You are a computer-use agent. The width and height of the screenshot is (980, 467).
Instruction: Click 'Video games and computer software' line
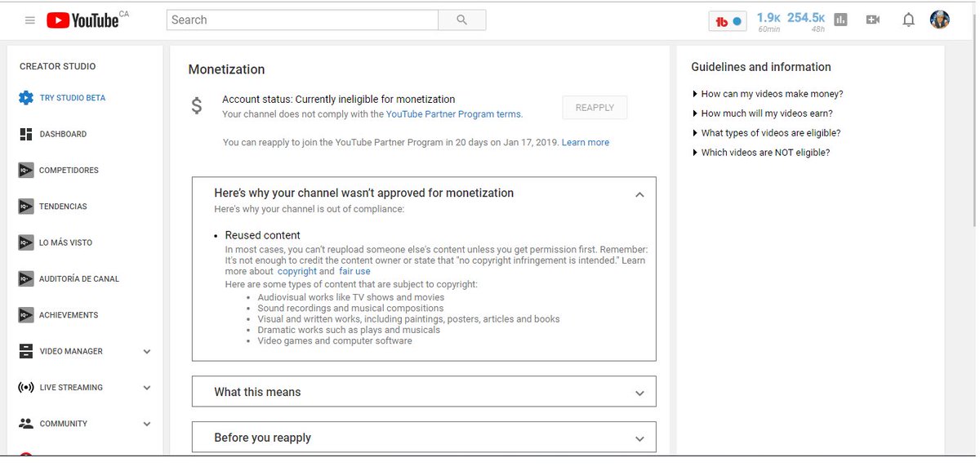[x=335, y=340]
